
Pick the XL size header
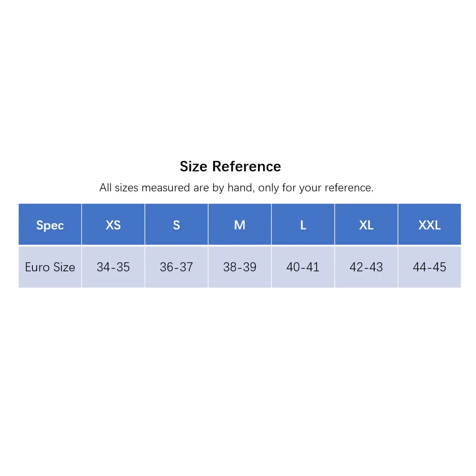click(x=367, y=224)
